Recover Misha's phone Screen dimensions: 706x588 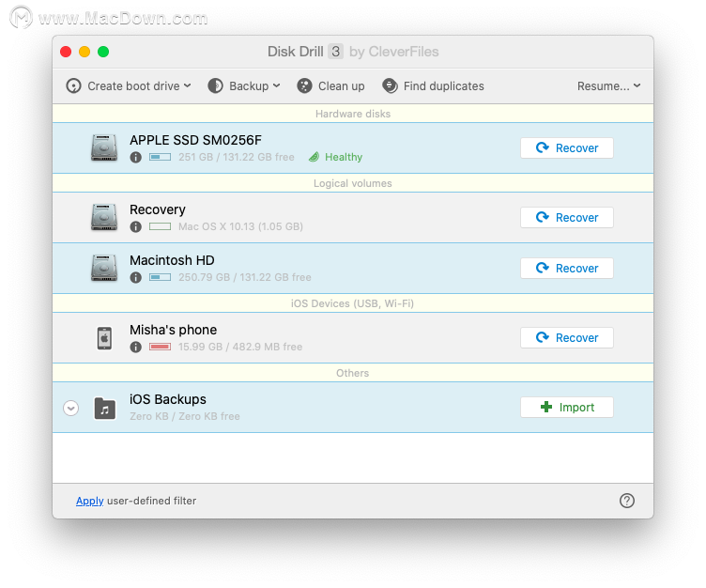click(x=567, y=337)
